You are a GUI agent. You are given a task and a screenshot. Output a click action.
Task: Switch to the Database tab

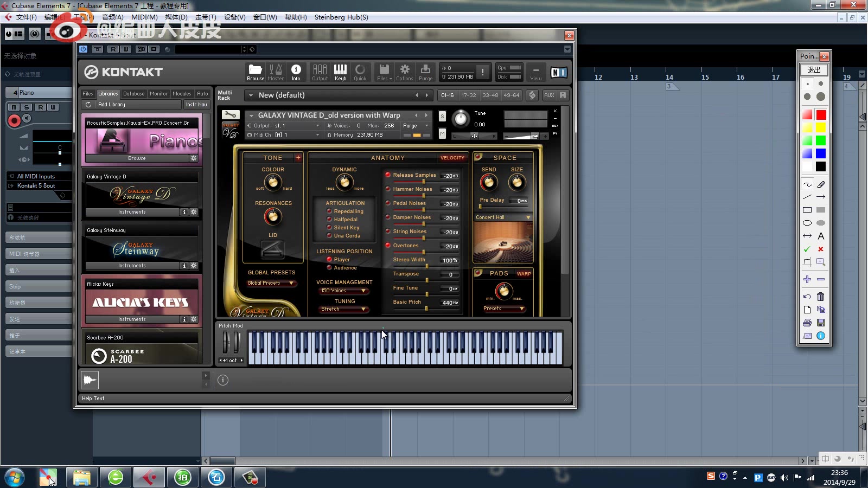click(x=134, y=94)
